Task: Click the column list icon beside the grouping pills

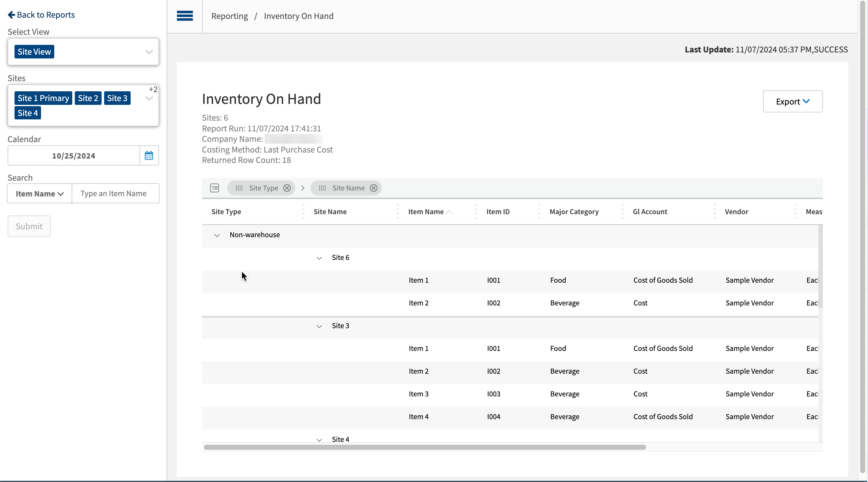Action: click(x=214, y=188)
